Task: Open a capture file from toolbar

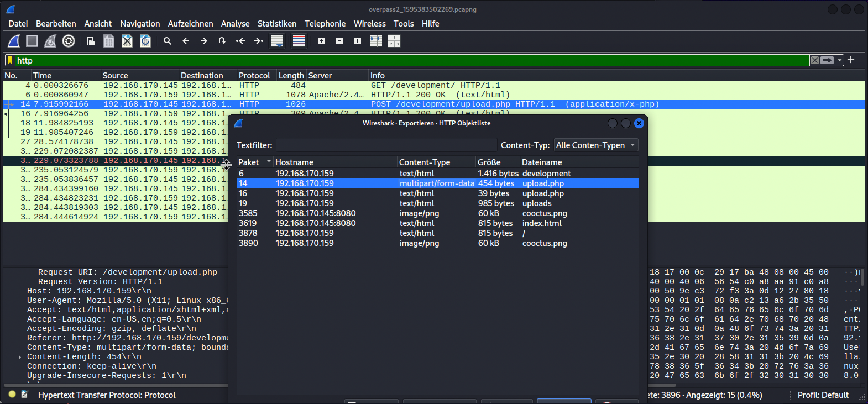Action: [90, 41]
